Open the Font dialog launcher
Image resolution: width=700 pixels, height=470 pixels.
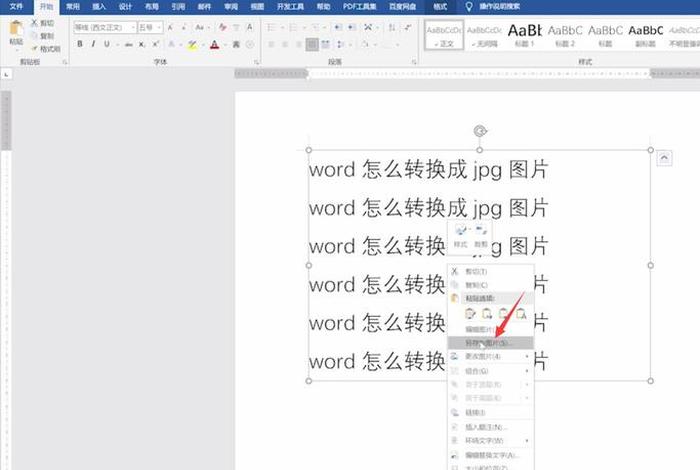point(256,62)
